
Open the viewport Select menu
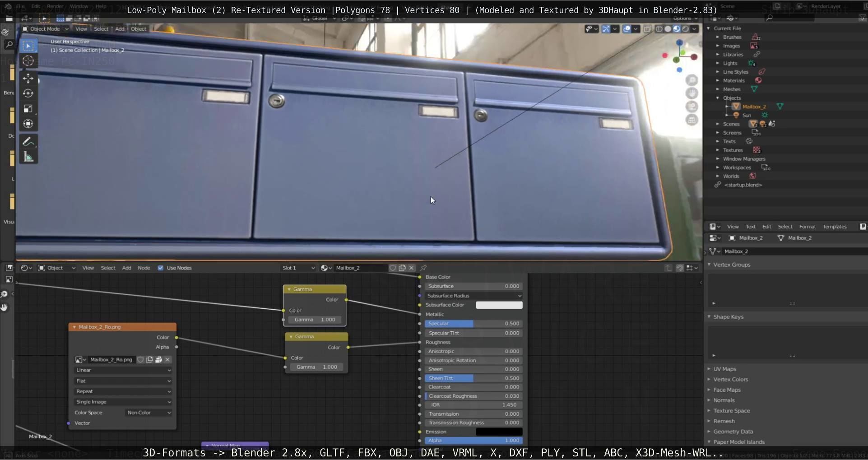tap(101, 29)
